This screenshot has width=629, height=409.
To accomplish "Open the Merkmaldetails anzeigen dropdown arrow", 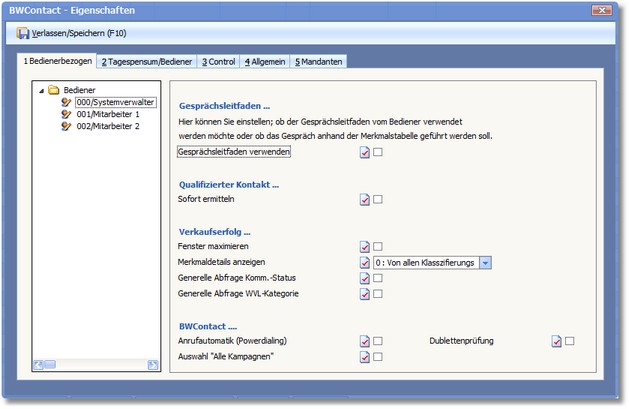I will [485, 262].
